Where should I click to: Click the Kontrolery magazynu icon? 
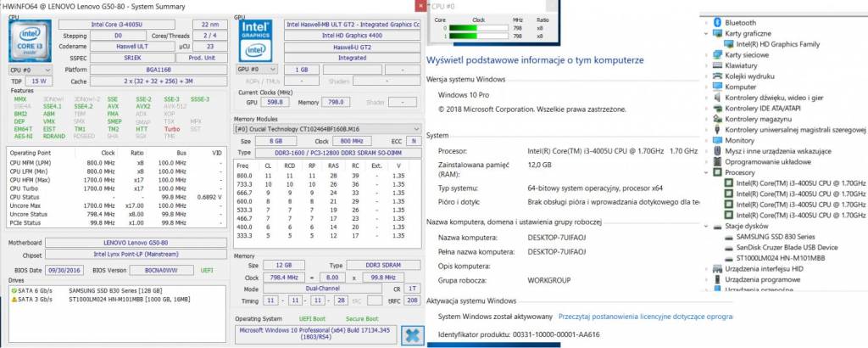point(717,119)
